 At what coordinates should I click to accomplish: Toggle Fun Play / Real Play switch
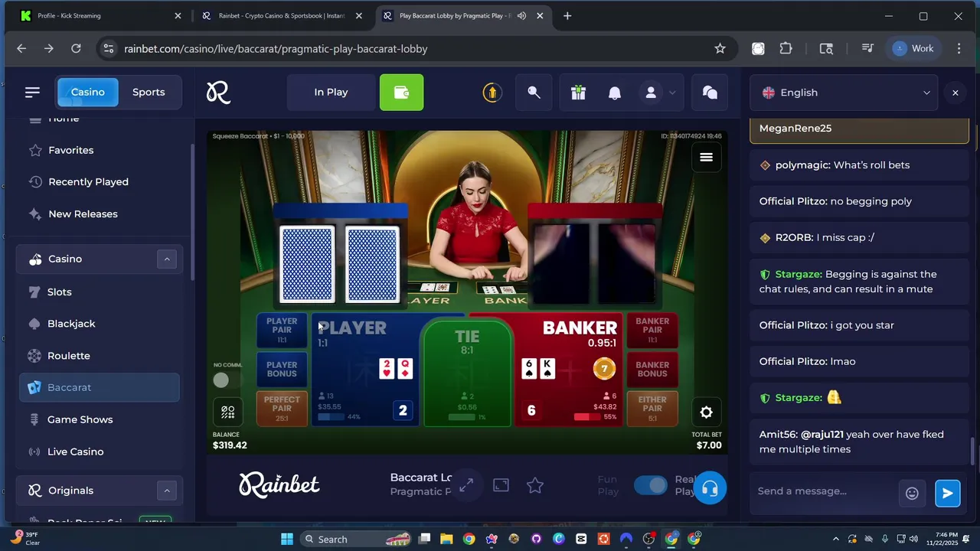[651, 486]
